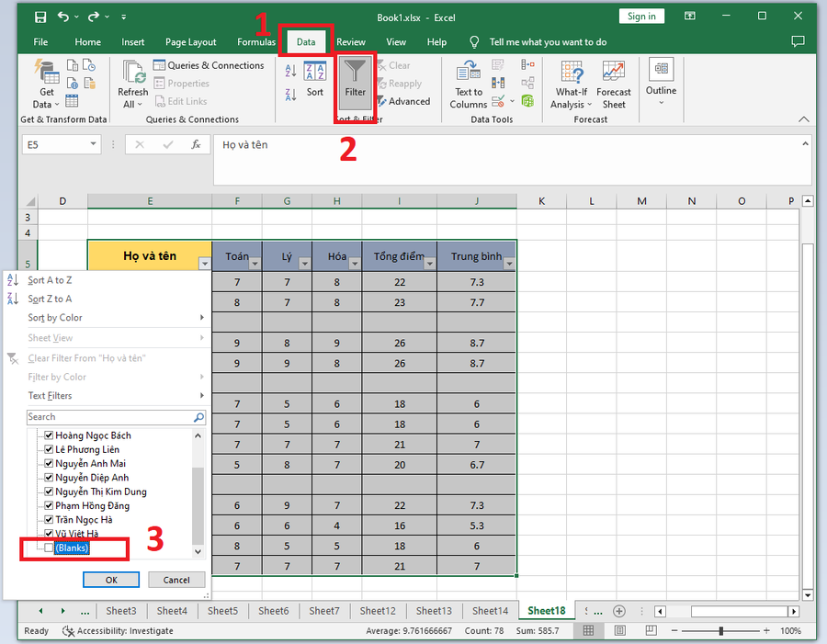Open filter dropdown on Hóa column
The image size is (827, 644).
[x=355, y=263]
